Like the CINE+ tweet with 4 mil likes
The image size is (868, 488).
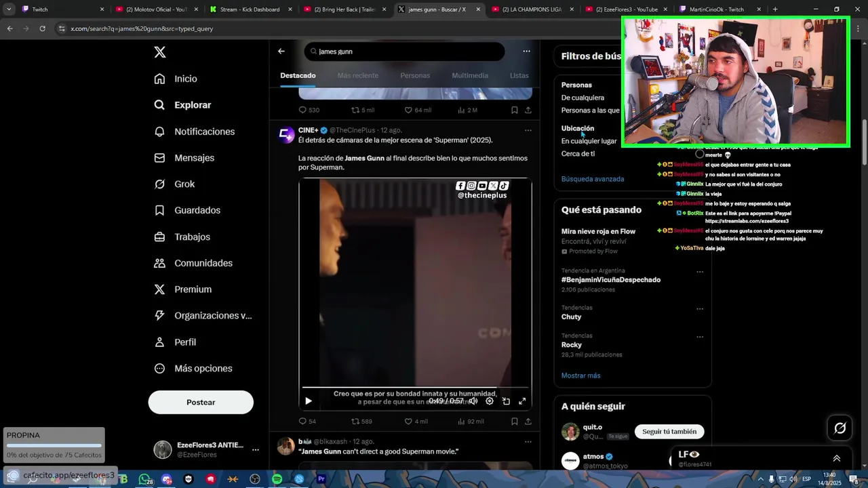tap(416, 422)
